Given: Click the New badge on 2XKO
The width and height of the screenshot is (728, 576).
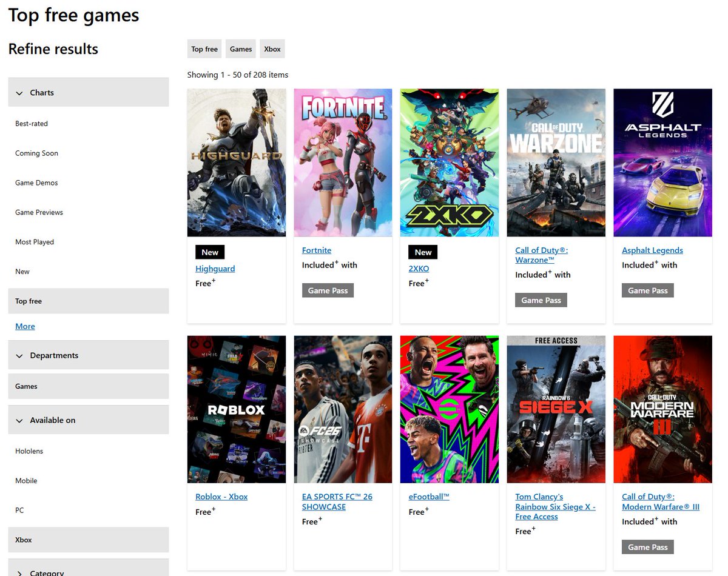Looking at the screenshot, I should tap(423, 252).
